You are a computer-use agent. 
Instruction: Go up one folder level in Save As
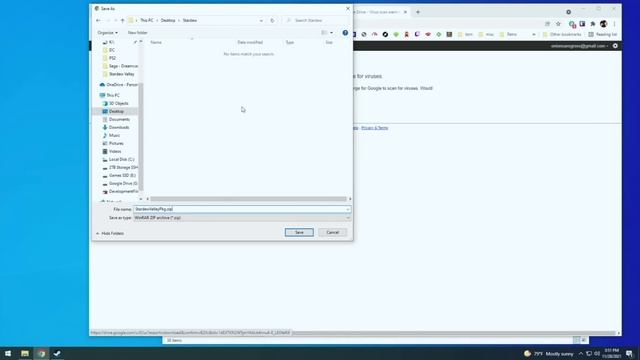122,20
